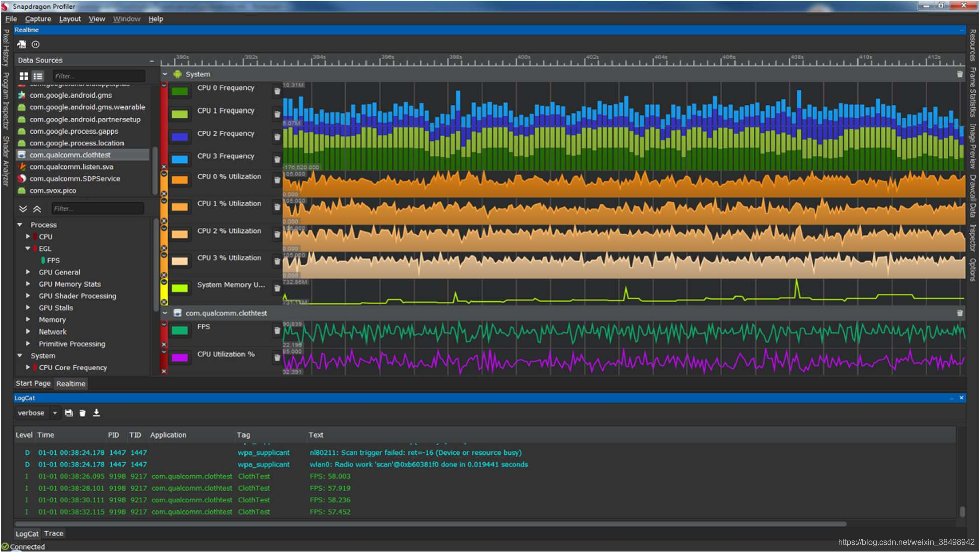Screen dimensions: 980x552
Task: Delete the CPU 1 Frequency track
Action: (277, 114)
